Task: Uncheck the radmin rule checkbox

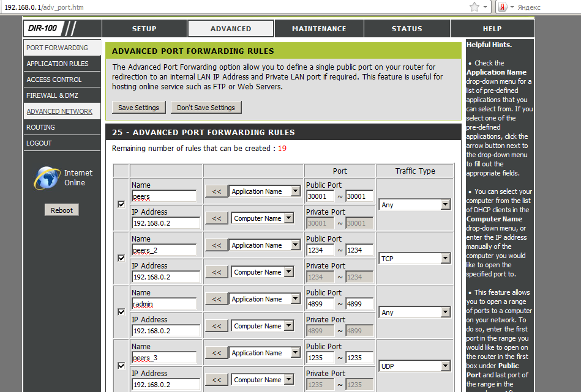Action: click(x=121, y=312)
